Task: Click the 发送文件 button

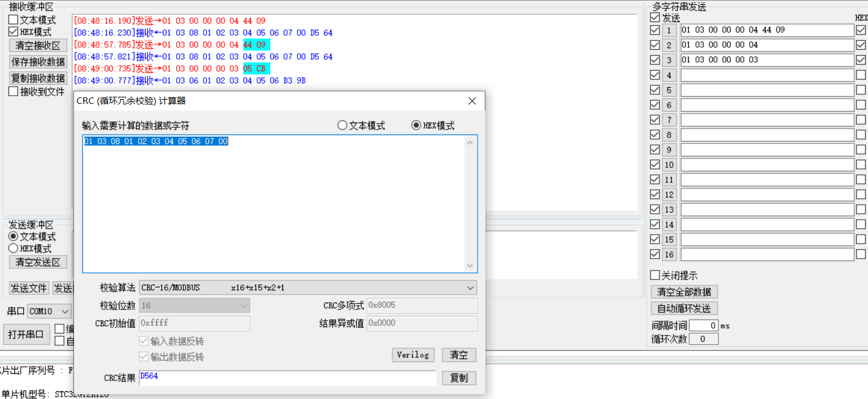Action: [29, 288]
